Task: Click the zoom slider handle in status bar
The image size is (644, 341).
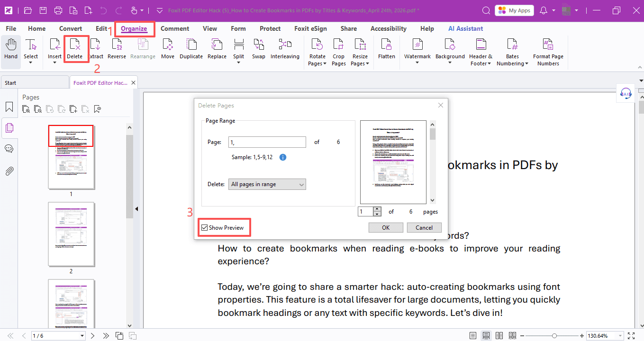Action: [554, 336]
